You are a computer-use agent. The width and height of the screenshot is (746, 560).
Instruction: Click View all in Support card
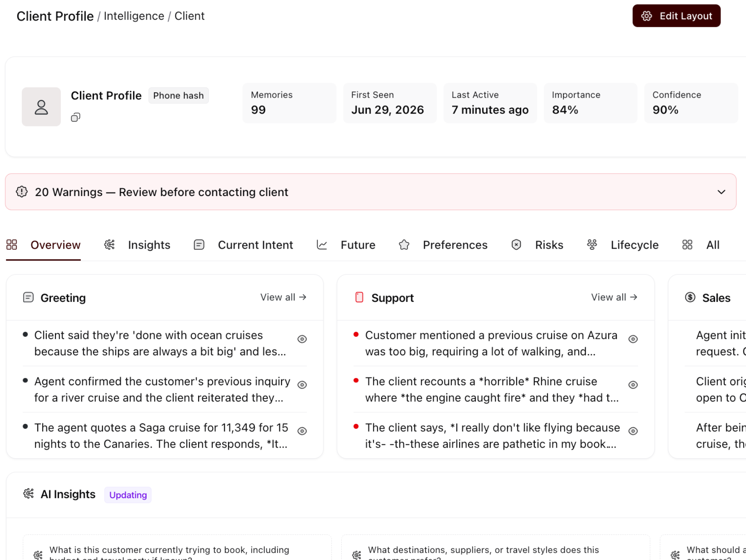(614, 297)
